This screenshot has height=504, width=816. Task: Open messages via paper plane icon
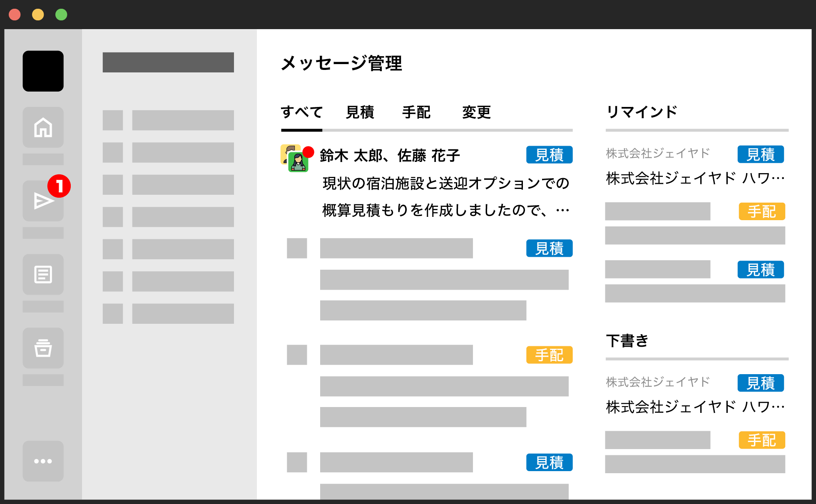(42, 201)
